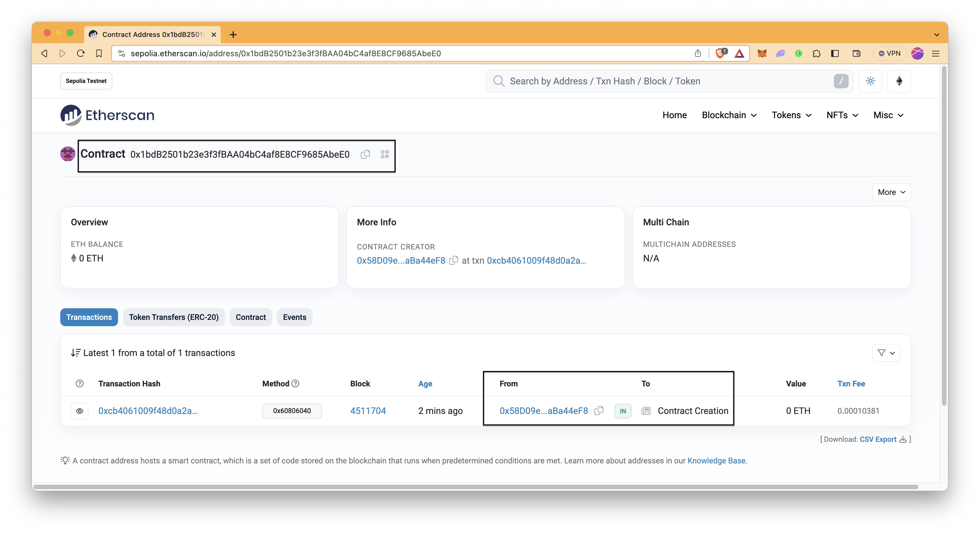
Task: Expand the filter options in transactions
Action: pos(887,353)
